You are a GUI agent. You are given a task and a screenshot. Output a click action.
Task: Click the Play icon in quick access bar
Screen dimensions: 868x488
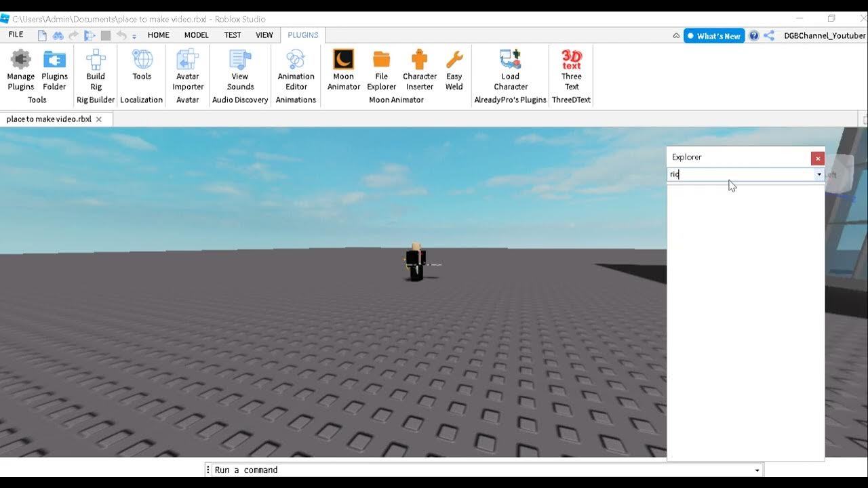[90, 35]
